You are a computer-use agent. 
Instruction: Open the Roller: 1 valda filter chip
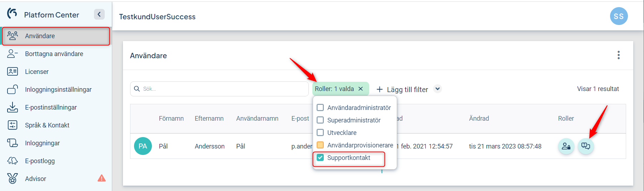[335, 89]
